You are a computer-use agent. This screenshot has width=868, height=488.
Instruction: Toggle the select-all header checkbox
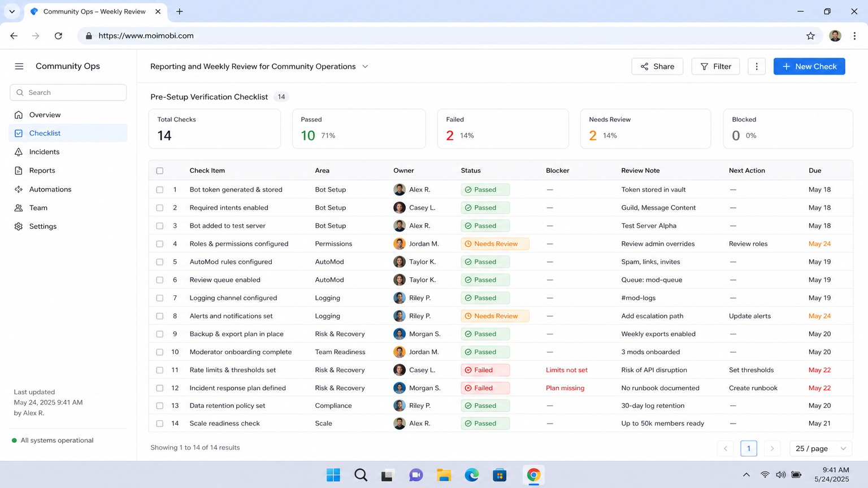coord(160,171)
